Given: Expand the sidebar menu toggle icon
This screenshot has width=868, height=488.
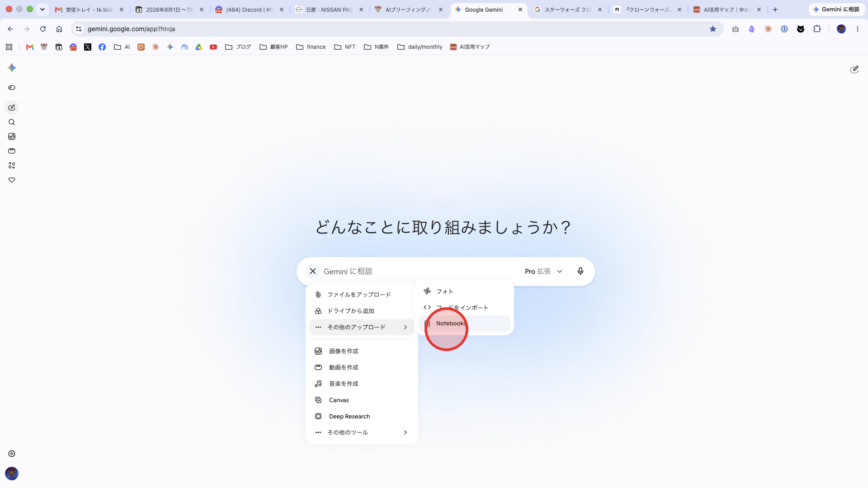Looking at the screenshot, I should click(12, 88).
